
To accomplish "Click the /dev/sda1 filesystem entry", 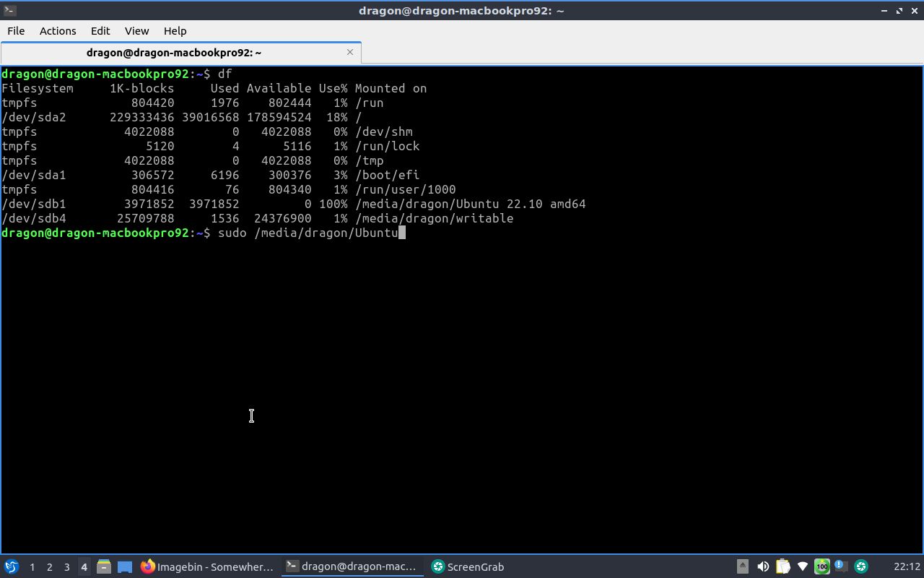I will click(x=34, y=175).
